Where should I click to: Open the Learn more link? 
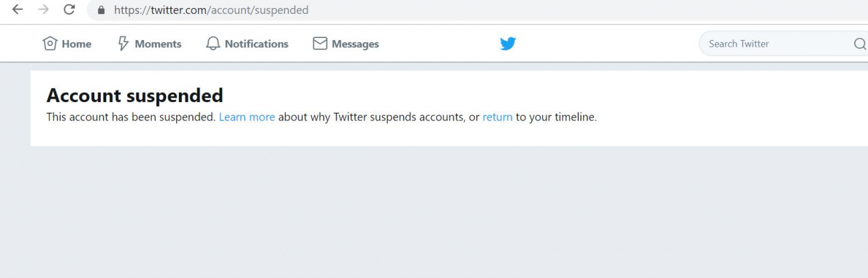pos(247,117)
